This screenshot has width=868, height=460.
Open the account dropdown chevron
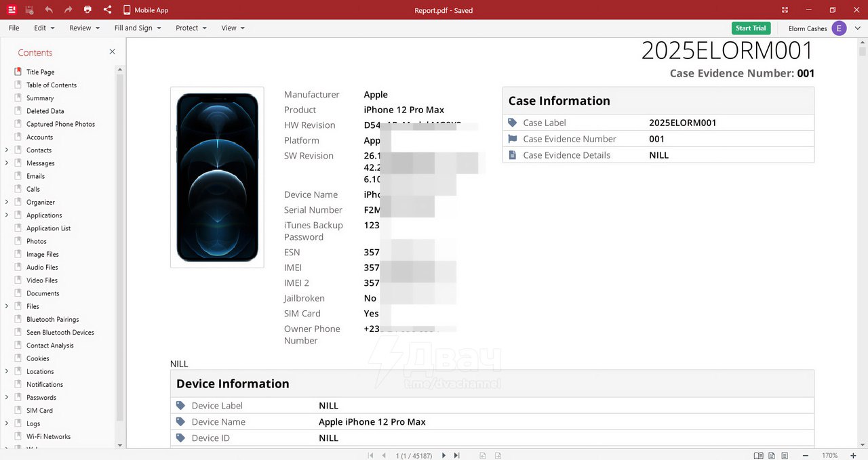point(858,28)
